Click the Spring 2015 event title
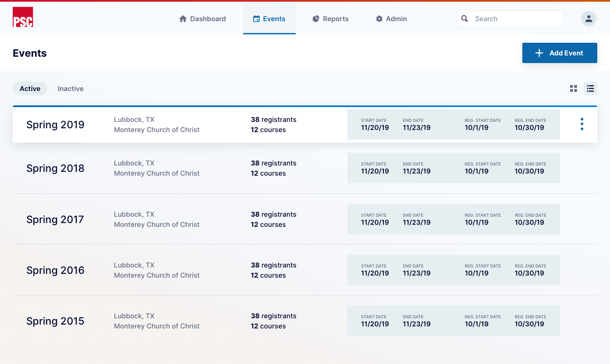This screenshot has width=610, height=364. [x=55, y=321]
